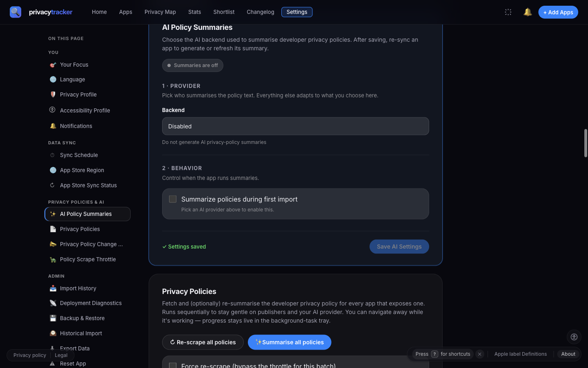
Task: Select Privacy Policy Change sidebar item
Action: [x=87, y=244]
